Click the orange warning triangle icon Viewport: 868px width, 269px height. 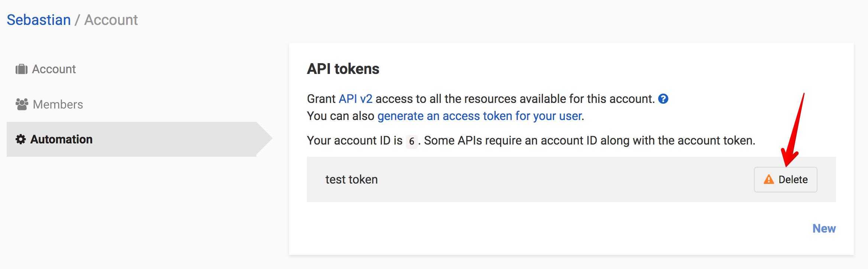coord(768,180)
